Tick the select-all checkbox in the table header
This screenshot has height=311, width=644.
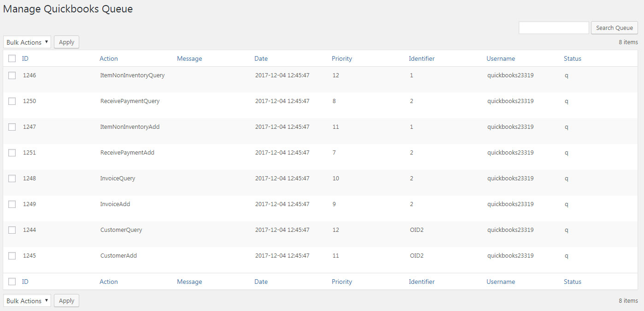pyautogui.click(x=12, y=58)
